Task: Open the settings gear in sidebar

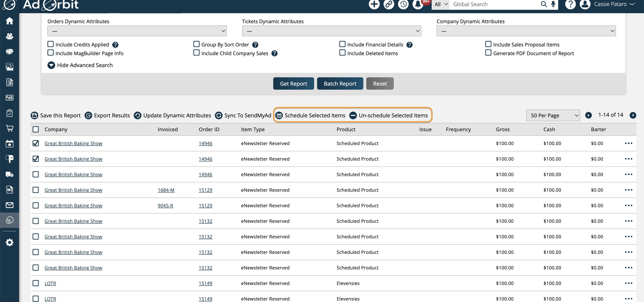Action: tap(10, 242)
